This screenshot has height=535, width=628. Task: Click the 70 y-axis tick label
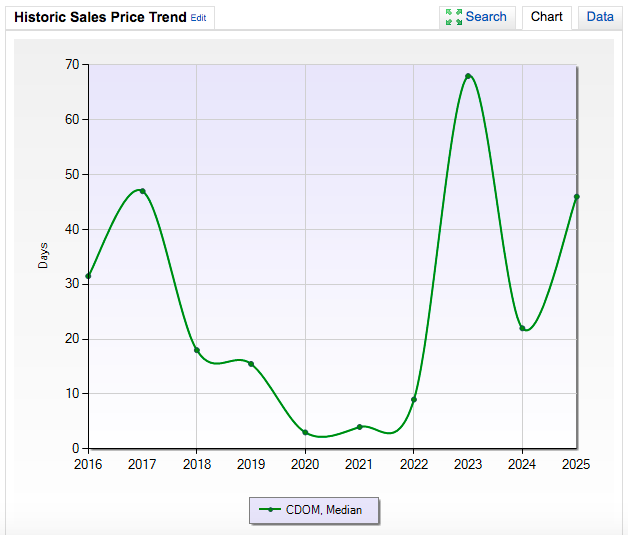(72, 64)
